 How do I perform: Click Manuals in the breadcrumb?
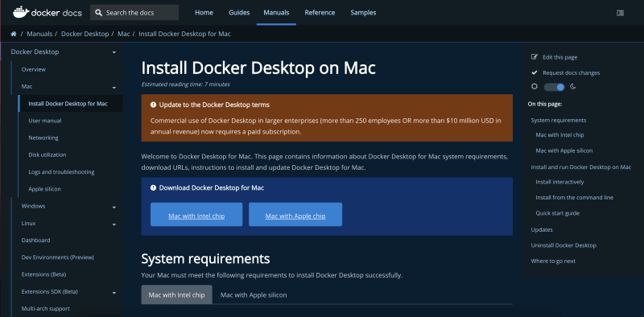[x=39, y=34]
